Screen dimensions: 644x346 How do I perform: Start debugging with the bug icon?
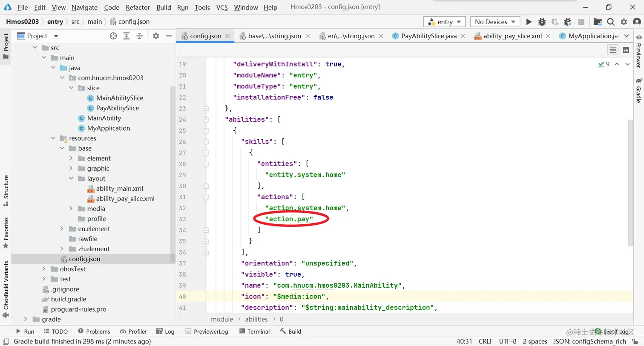pyautogui.click(x=542, y=22)
